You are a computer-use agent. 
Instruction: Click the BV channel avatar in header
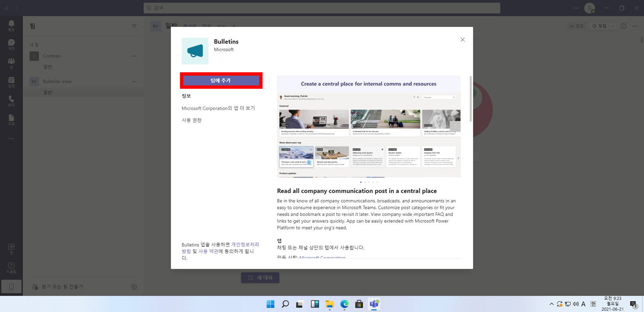click(x=156, y=26)
